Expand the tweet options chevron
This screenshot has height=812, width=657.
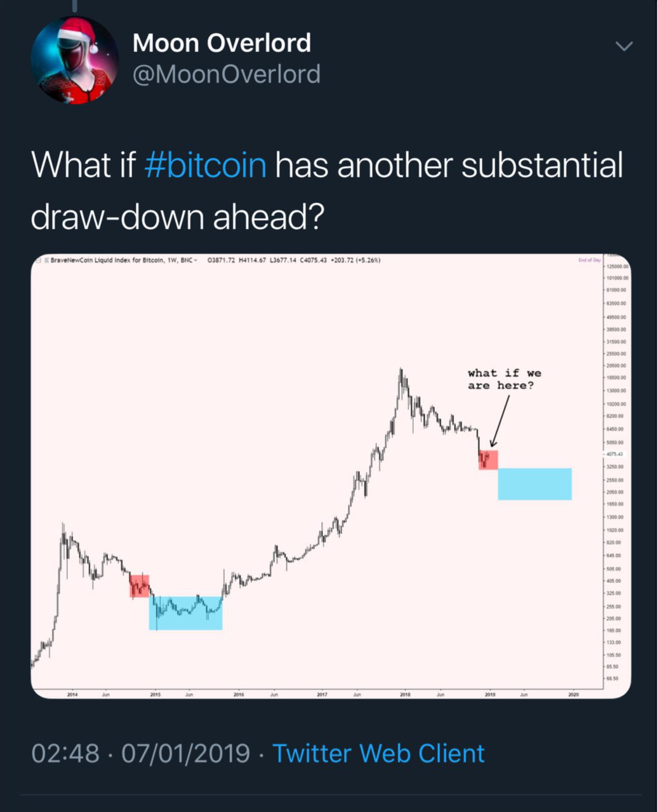[x=625, y=46]
